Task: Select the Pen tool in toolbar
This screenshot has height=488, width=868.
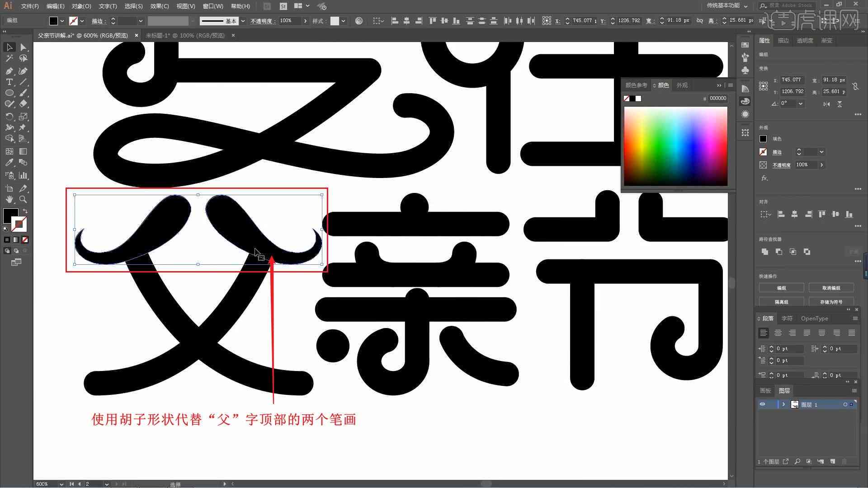Action: pos(9,71)
